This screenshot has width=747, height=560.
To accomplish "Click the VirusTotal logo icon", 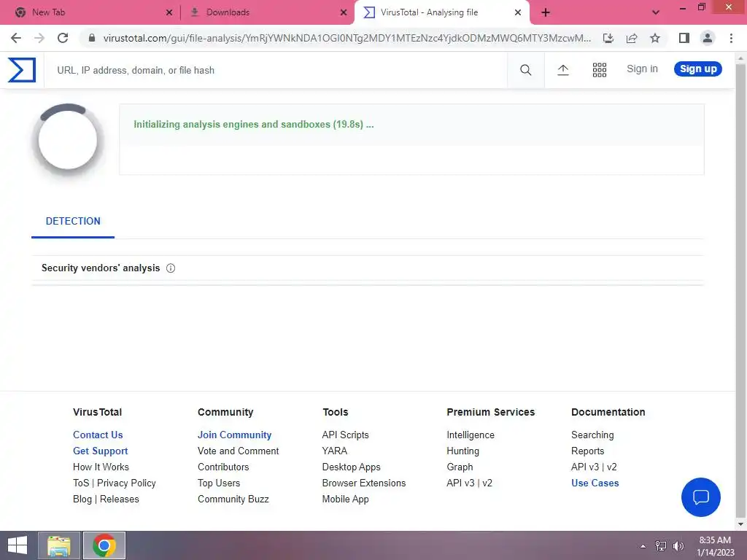I will (x=22, y=70).
